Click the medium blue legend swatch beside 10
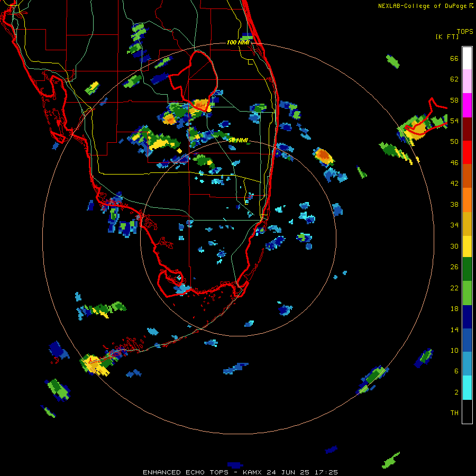This screenshot has width=476, height=476. (x=467, y=340)
